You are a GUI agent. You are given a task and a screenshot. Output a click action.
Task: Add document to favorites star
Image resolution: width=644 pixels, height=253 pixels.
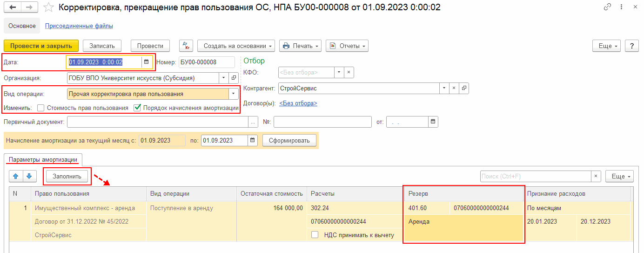point(48,7)
